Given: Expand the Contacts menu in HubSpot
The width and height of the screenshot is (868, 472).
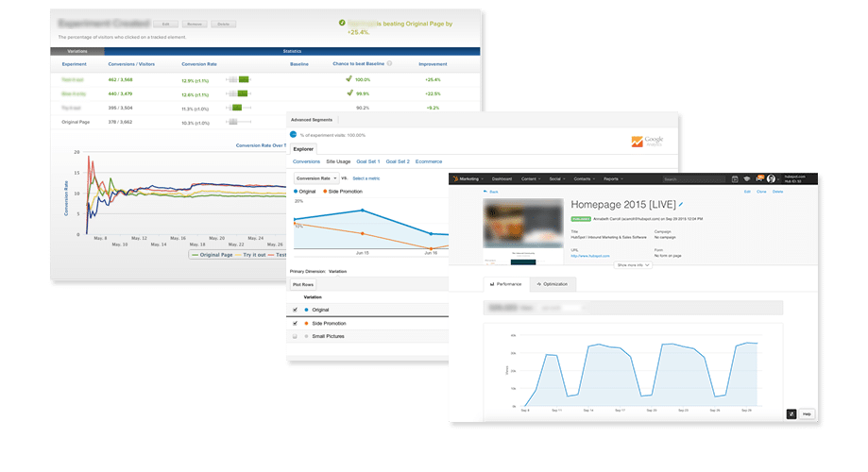Looking at the screenshot, I should pos(584,179).
